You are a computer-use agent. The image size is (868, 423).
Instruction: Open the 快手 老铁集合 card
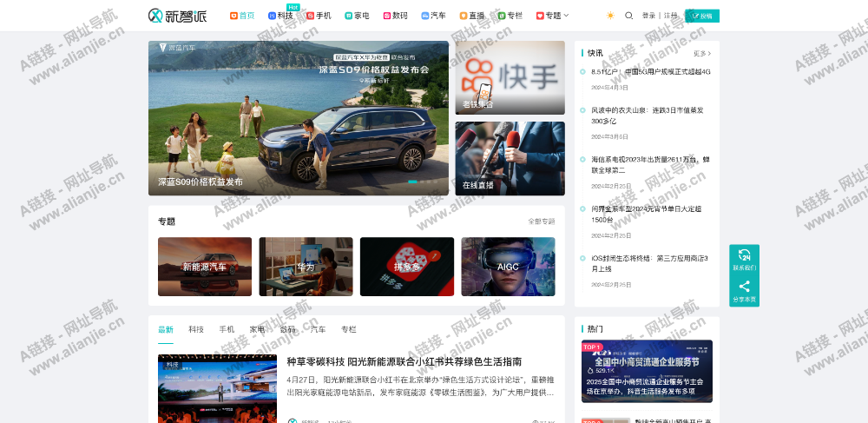click(x=510, y=77)
